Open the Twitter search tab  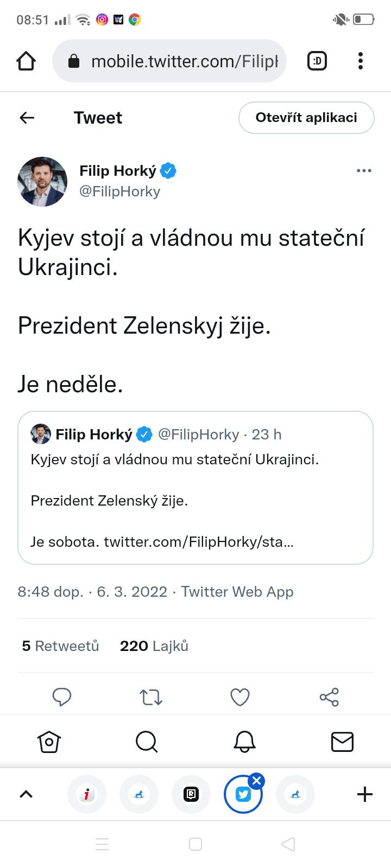[x=147, y=742]
